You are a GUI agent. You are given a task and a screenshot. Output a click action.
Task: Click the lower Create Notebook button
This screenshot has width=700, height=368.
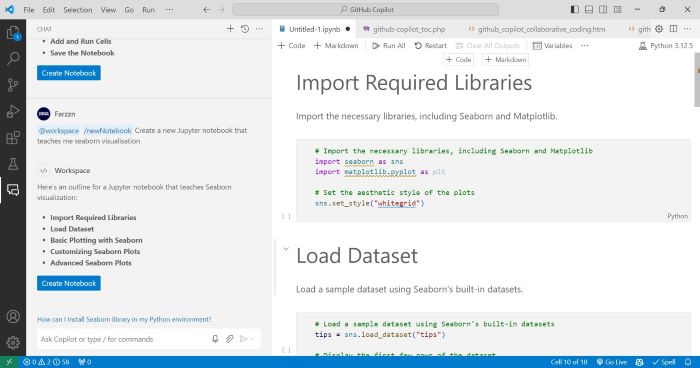[x=69, y=283]
